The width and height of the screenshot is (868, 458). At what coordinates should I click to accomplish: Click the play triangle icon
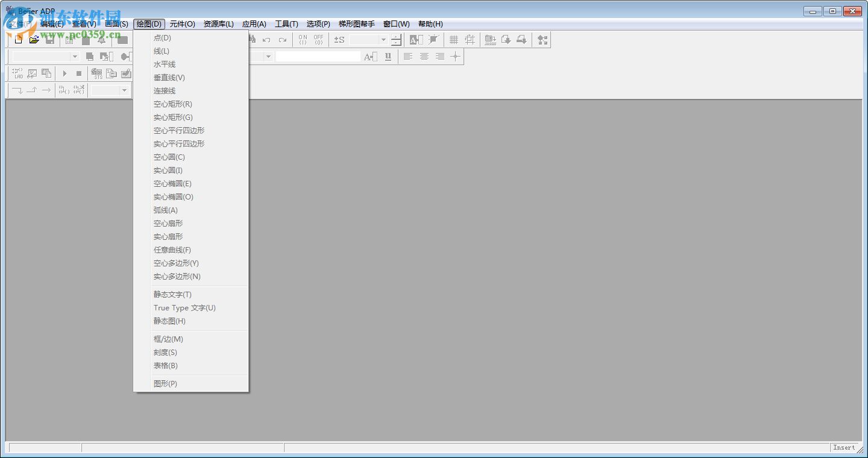point(65,74)
